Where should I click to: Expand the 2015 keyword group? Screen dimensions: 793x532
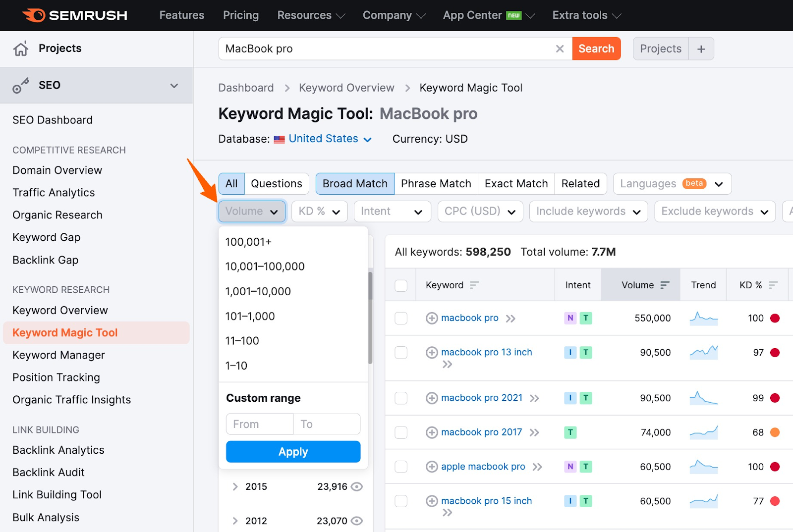coord(235,486)
